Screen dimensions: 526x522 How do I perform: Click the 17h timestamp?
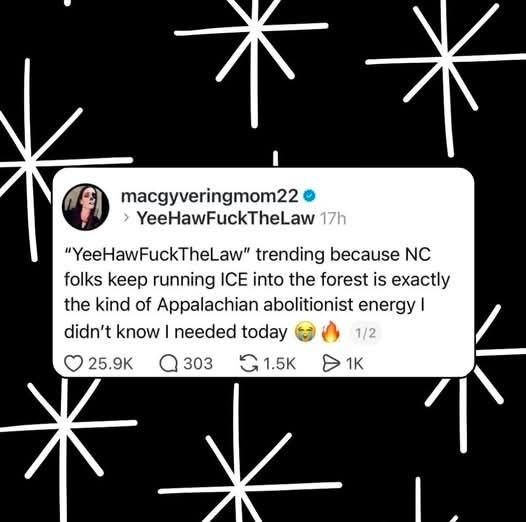(332, 219)
